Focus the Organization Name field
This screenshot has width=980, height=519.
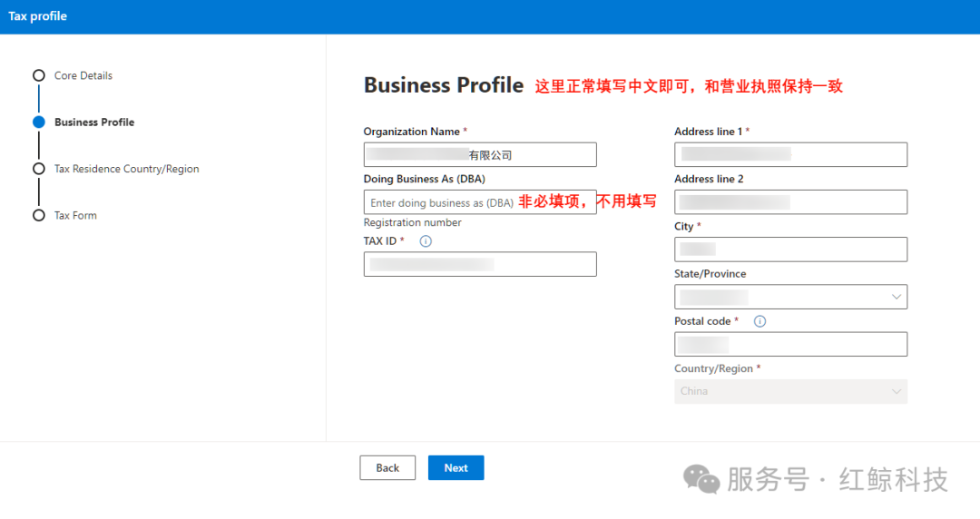click(480, 154)
